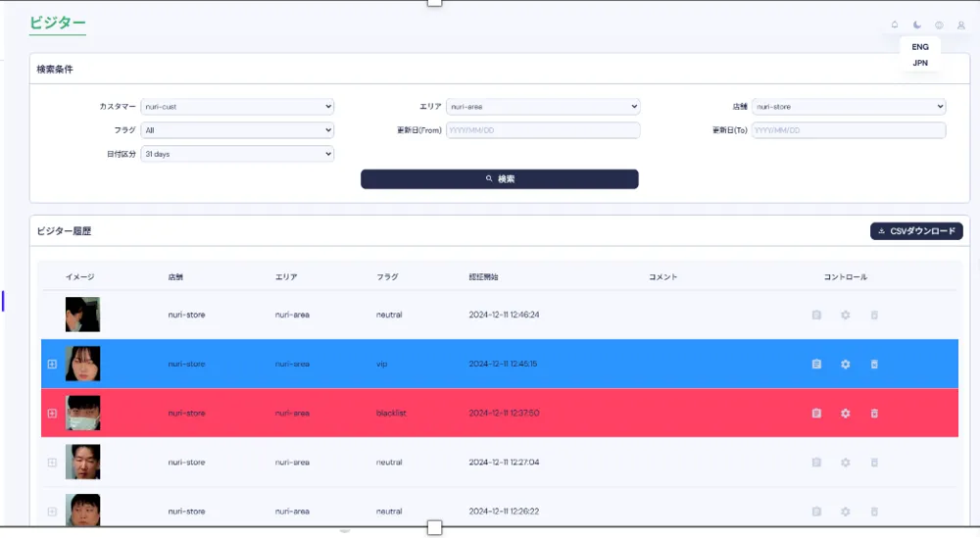Delete the vip row with trash icon

tap(874, 365)
